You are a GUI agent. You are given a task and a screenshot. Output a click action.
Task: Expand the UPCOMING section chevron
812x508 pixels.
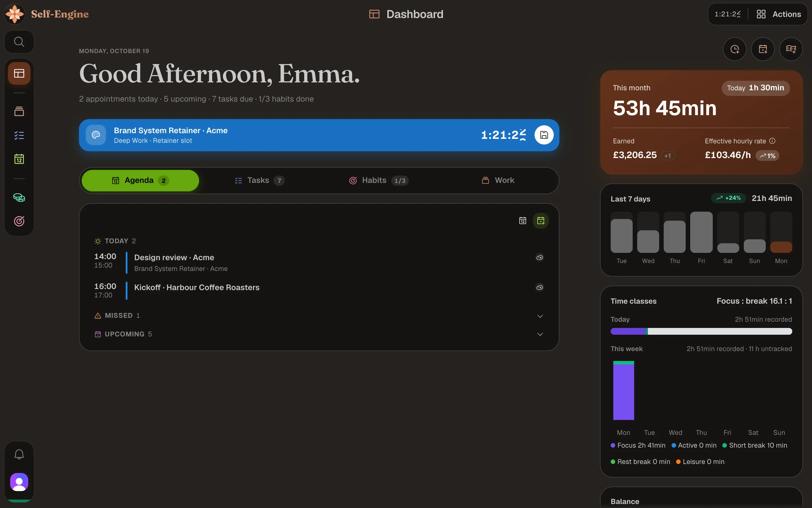coord(540,334)
